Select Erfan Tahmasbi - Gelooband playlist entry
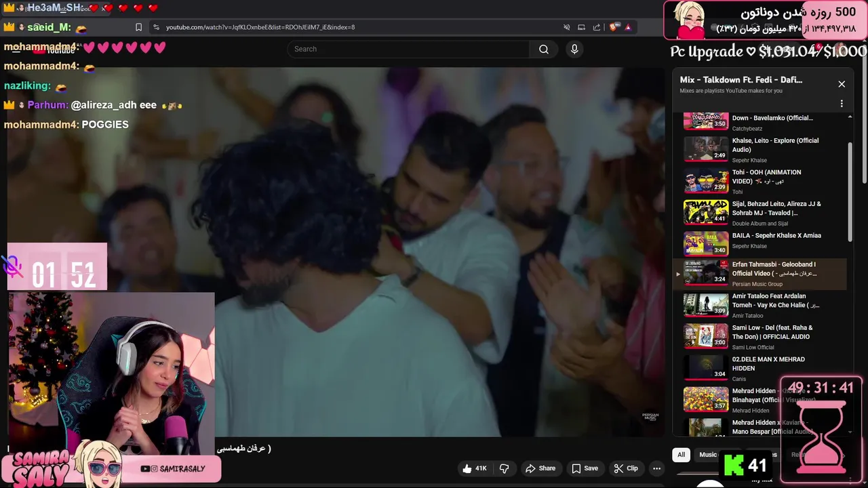Viewport: 868px width, 488px height. pos(759,274)
